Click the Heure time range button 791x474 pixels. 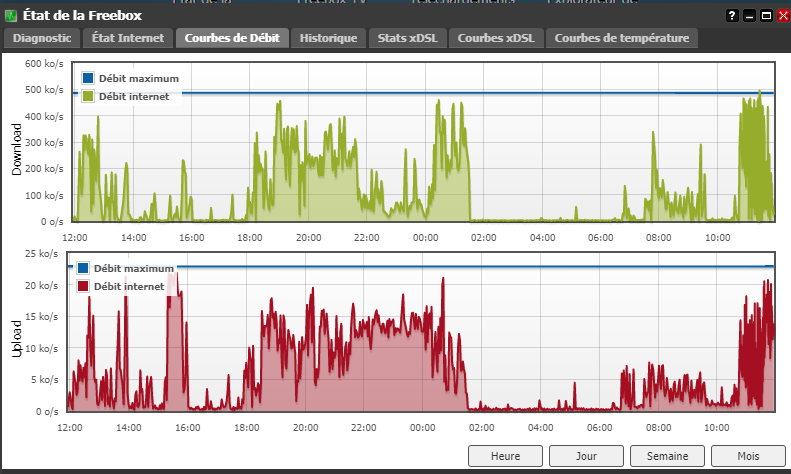click(505, 456)
